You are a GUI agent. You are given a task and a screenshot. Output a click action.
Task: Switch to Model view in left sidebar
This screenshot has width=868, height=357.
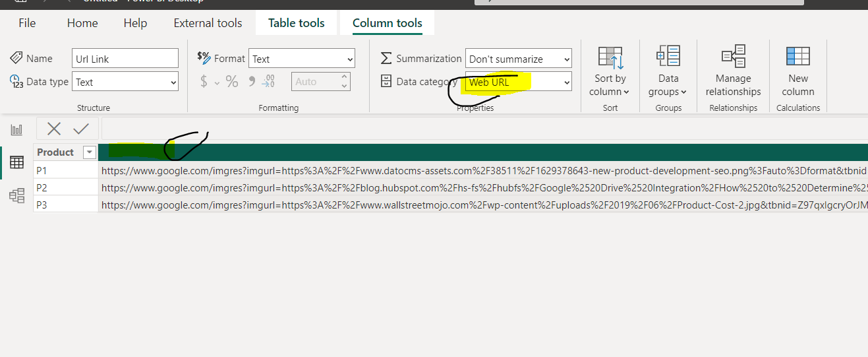(x=16, y=195)
